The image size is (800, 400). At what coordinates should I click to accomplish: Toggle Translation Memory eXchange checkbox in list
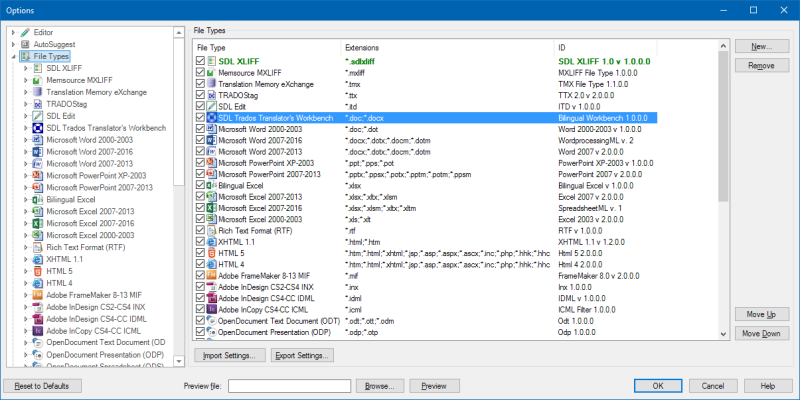(201, 84)
